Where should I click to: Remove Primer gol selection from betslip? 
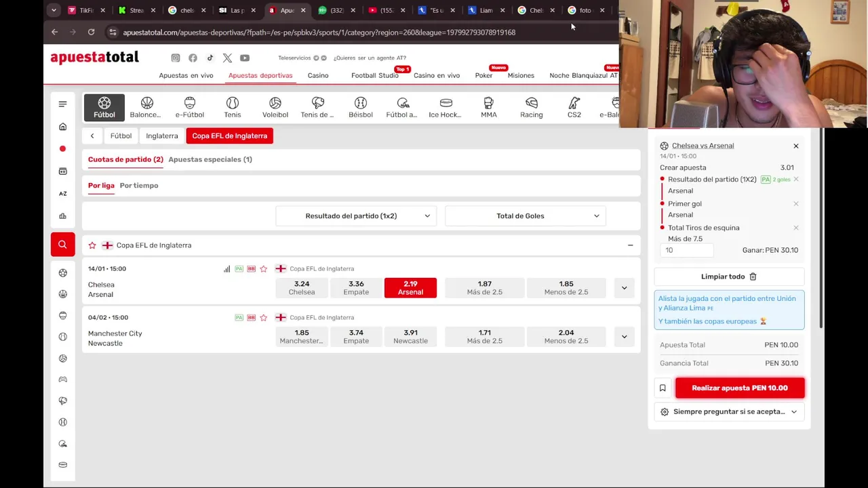pyautogui.click(x=796, y=204)
